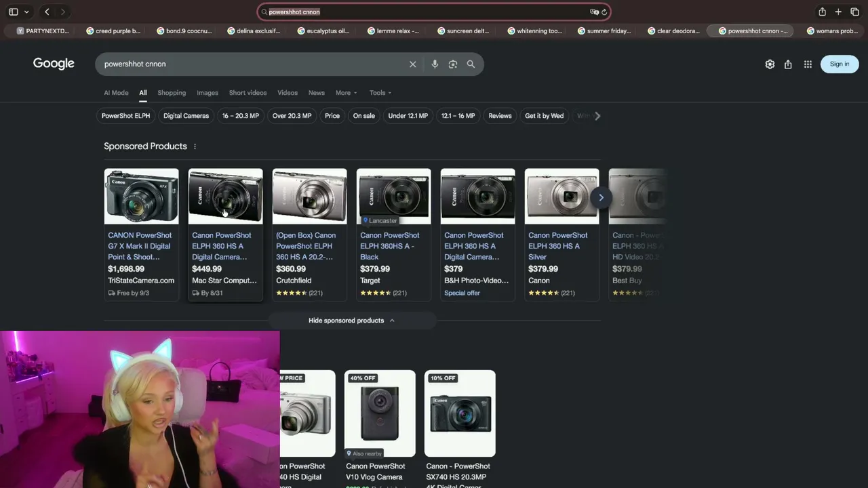Open the sidebar tab group dropdown chevron
The image size is (868, 488).
tap(26, 12)
